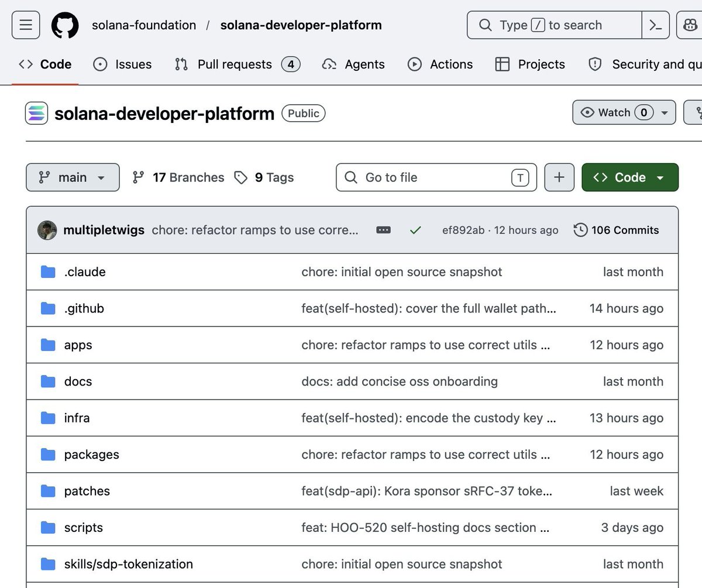Open the skills/sdp-tokenization folder name
Image resolution: width=702 pixels, height=588 pixels.
pyautogui.click(x=129, y=565)
